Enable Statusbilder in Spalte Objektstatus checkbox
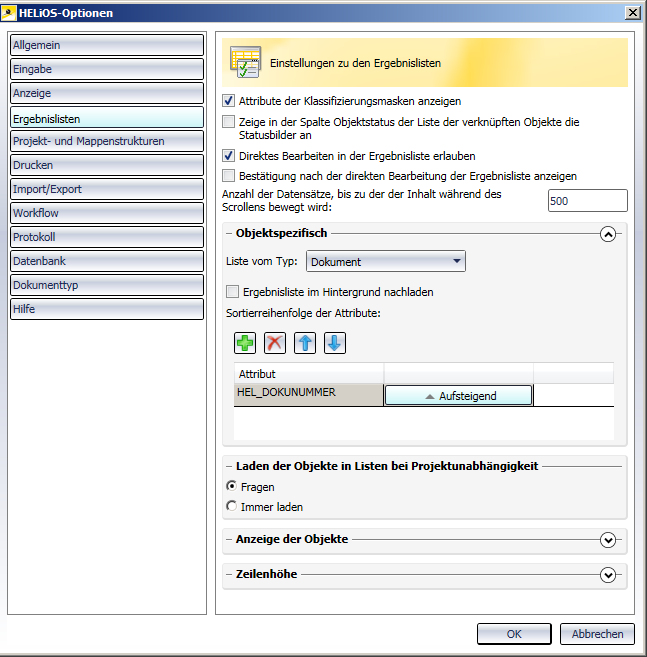 pyautogui.click(x=228, y=122)
